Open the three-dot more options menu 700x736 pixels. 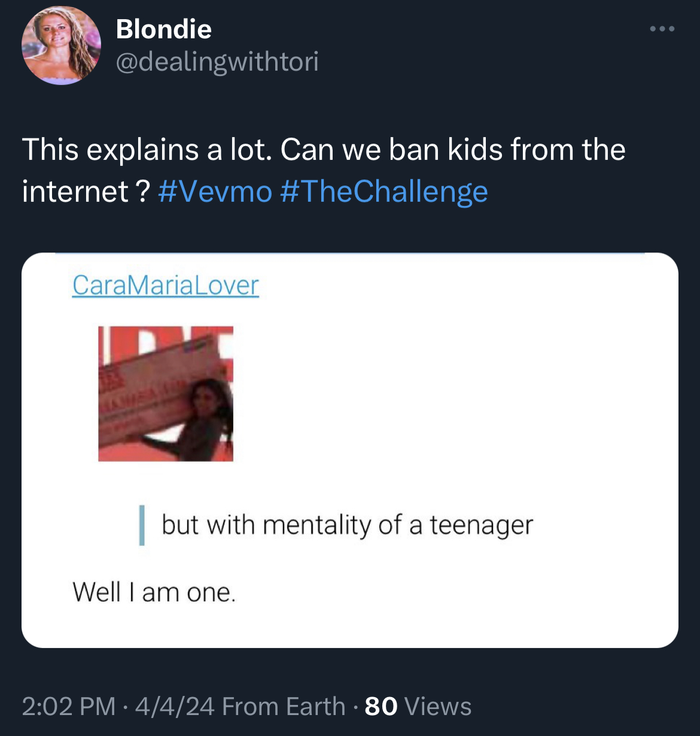point(663,29)
